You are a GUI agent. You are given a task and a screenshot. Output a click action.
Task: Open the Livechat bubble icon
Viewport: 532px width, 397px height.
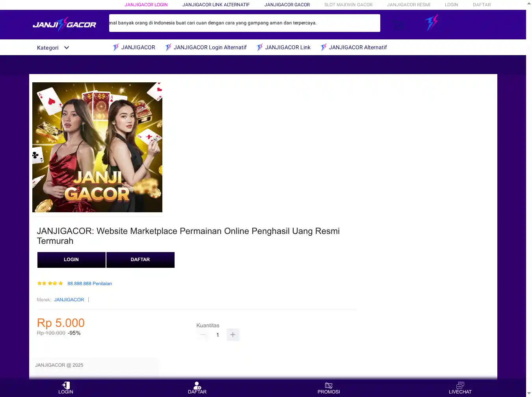click(460, 386)
